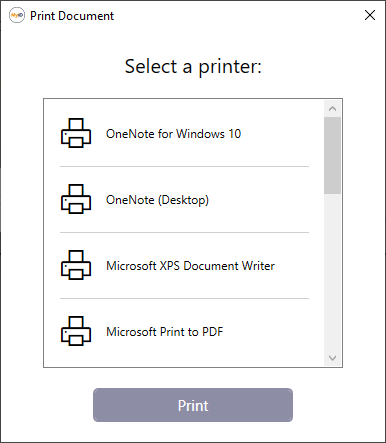Click the scrollbar up arrow
386x443 pixels.
click(332, 109)
